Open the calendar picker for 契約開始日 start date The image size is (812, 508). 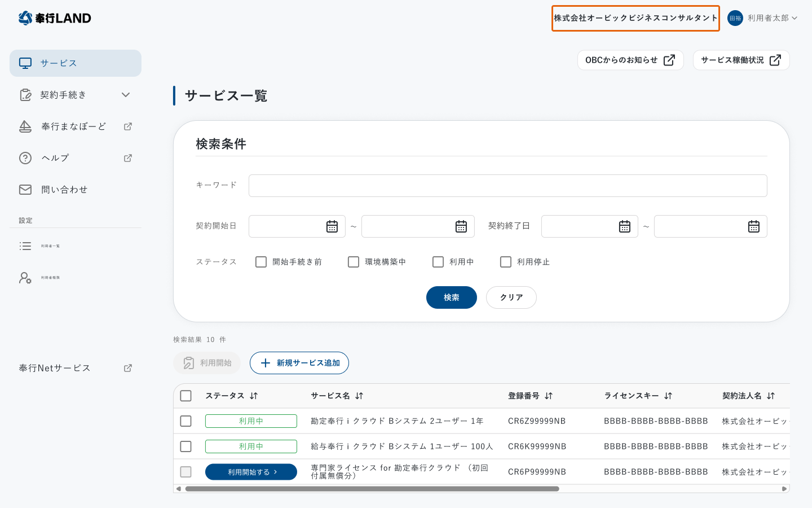(x=333, y=226)
